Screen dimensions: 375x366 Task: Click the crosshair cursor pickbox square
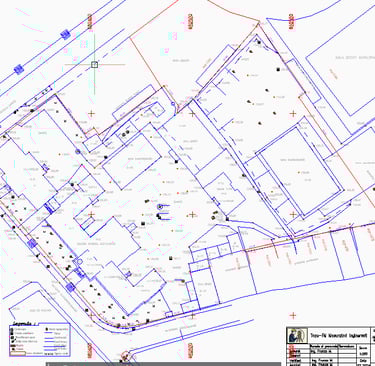94,64
